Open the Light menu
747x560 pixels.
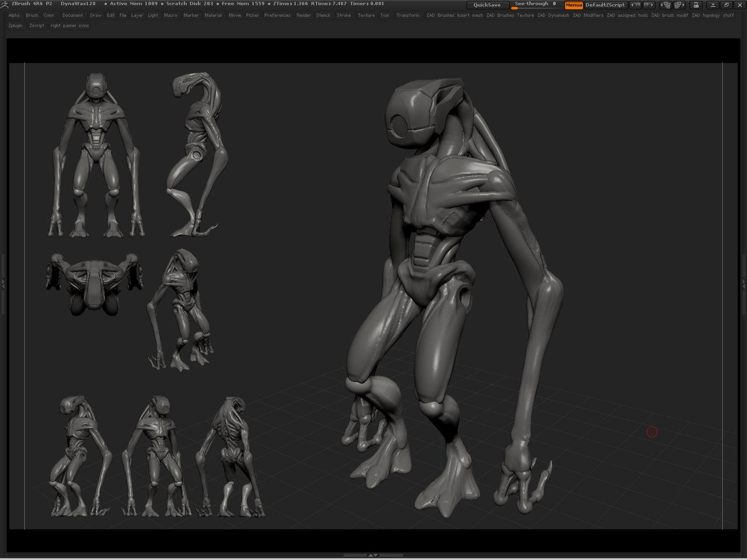click(x=153, y=15)
